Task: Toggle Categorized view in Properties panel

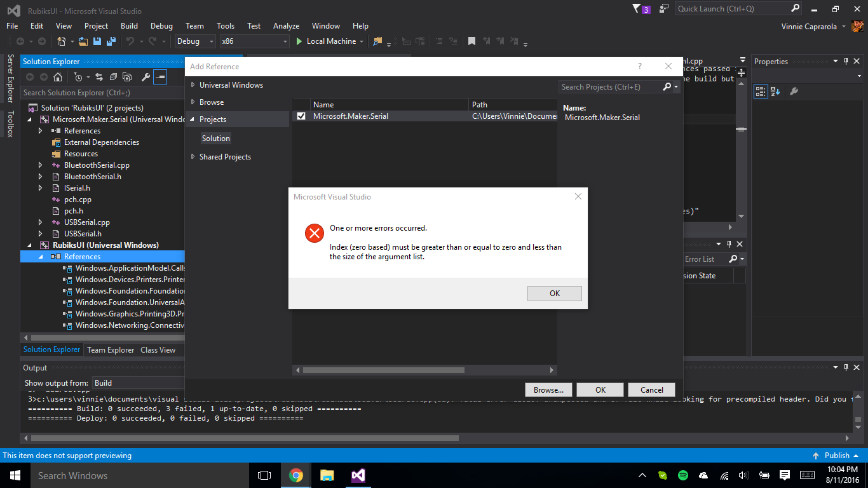Action: [761, 91]
